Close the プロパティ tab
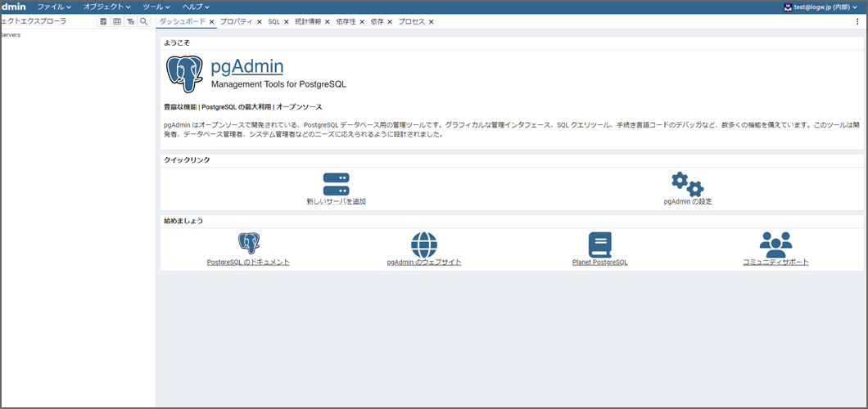Screen dimensions: 868x409 (260, 22)
